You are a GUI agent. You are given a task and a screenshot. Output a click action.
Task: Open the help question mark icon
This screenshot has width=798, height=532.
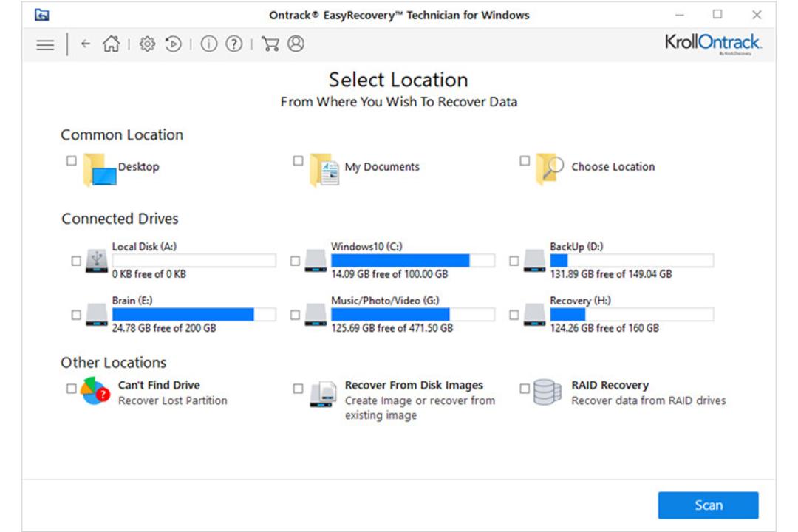click(x=233, y=44)
